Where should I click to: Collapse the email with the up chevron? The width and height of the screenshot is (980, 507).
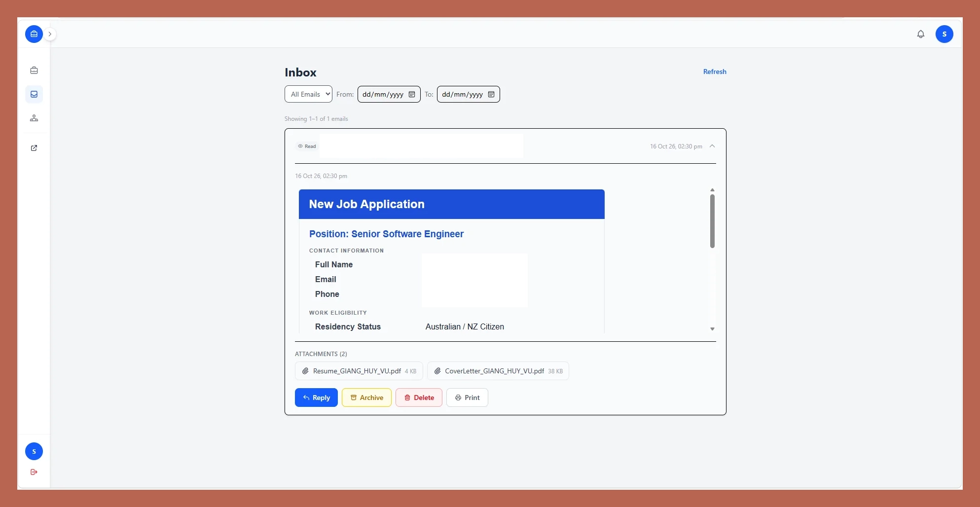tap(712, 146)
